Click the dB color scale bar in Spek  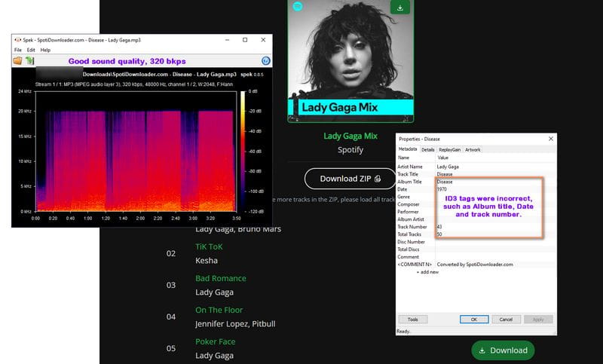(x=243, y=151)
